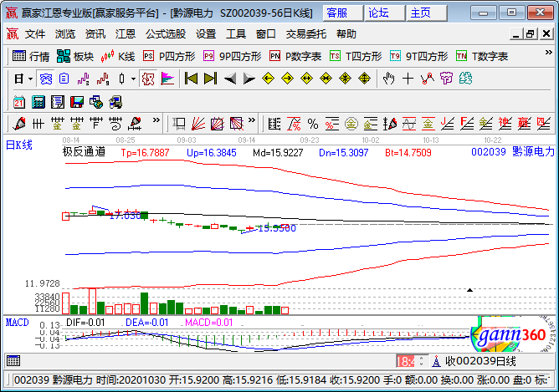Click the yellow diamond horizontal-compress icon

coord(326,79)
